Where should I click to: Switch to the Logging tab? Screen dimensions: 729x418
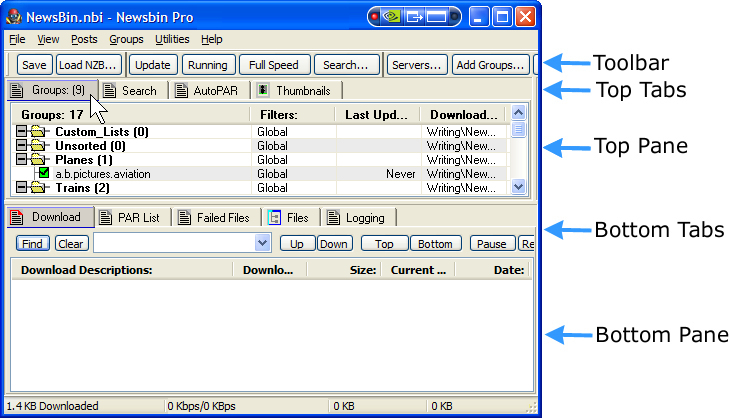point(359,218)
